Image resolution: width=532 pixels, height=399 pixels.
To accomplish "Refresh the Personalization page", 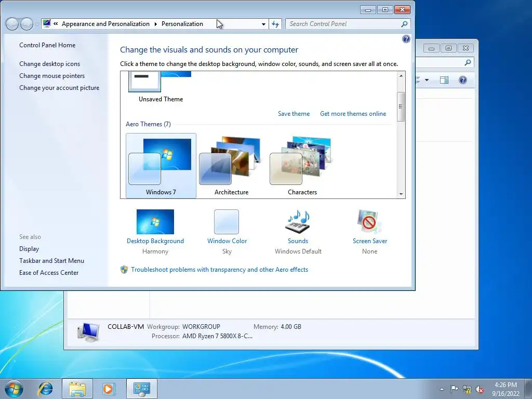I will click(x=275, y=24).
